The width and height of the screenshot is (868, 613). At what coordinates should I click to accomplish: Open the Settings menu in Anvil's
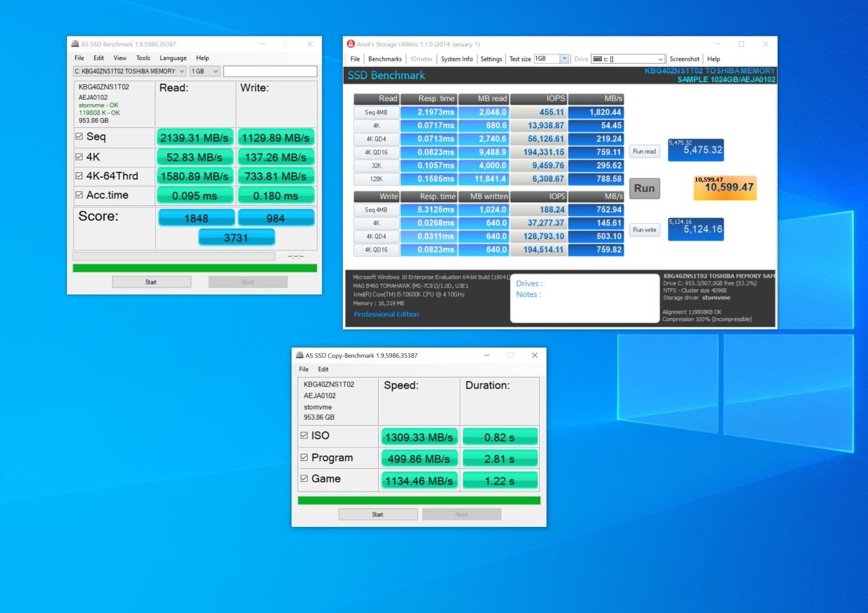tap(492, 59)
